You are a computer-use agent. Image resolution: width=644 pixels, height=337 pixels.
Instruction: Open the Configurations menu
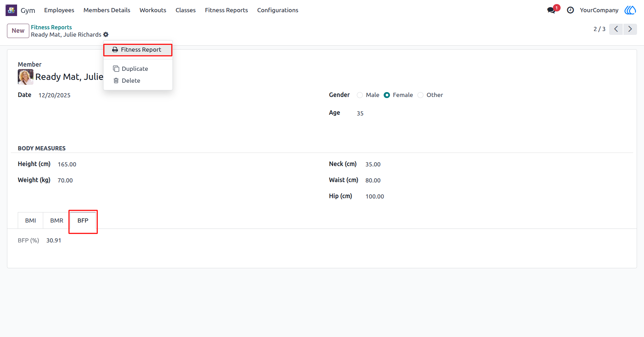coord(278,10)
